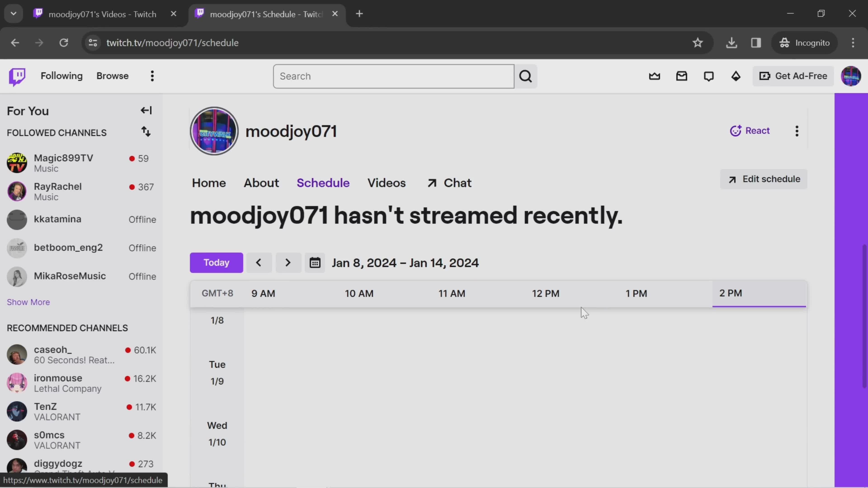Screen dimensions: 868x488
Task: Click the crown/rewards icon
Action: point(655,76)
